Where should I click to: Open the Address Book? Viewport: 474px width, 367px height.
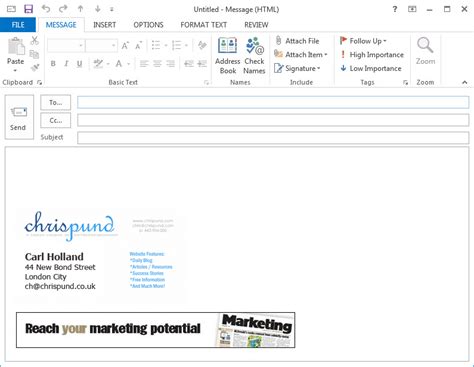pos(228,56)
